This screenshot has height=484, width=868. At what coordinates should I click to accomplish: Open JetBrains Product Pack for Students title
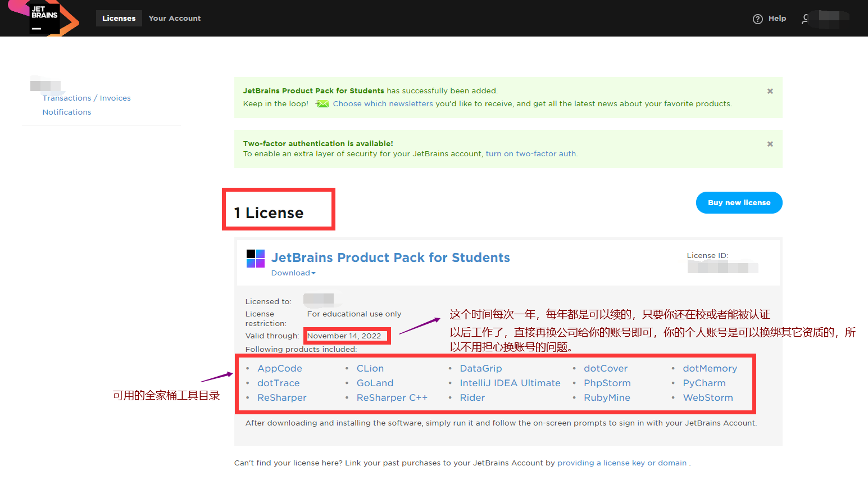391,257
